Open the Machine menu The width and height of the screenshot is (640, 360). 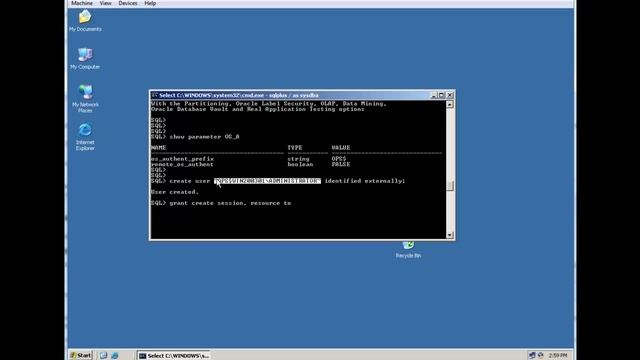click(x=82, y=3)
